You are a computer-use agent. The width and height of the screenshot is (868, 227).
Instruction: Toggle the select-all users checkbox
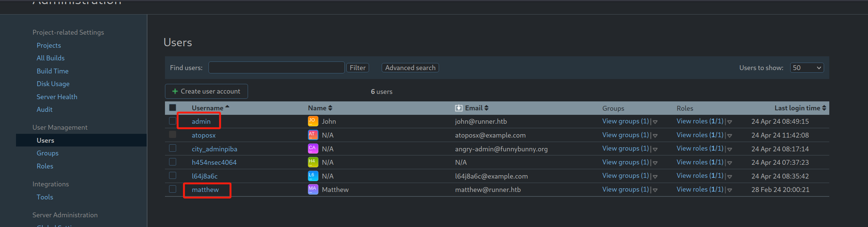172,108
